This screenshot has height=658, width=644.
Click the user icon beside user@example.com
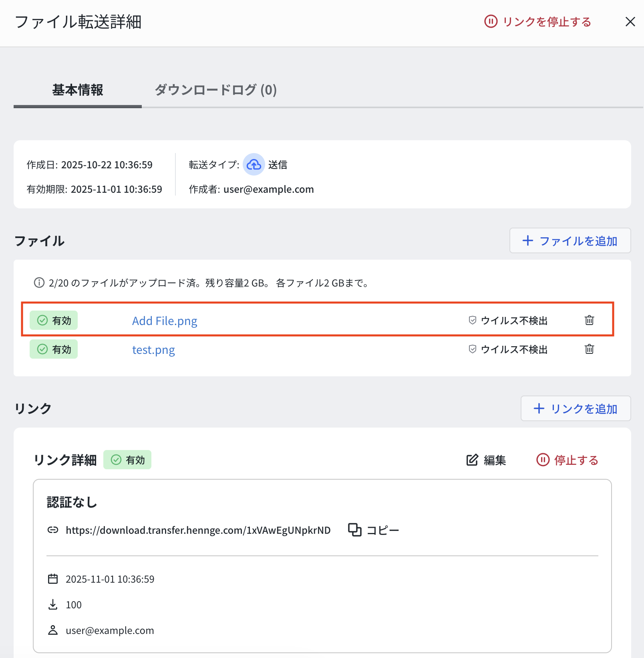[53, 630]
